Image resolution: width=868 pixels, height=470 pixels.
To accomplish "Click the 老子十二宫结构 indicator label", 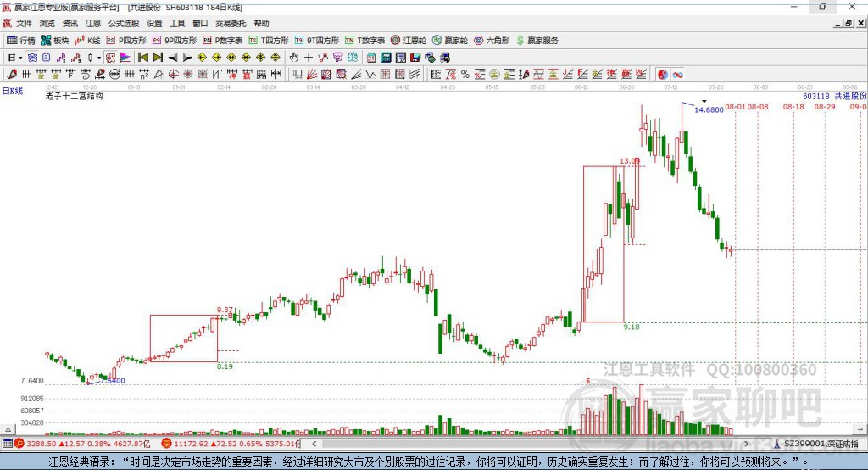I will click(x=75, y=97).
